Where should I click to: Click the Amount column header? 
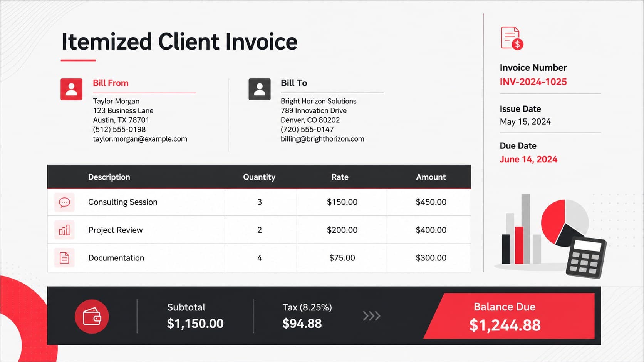tap(431, 177)
